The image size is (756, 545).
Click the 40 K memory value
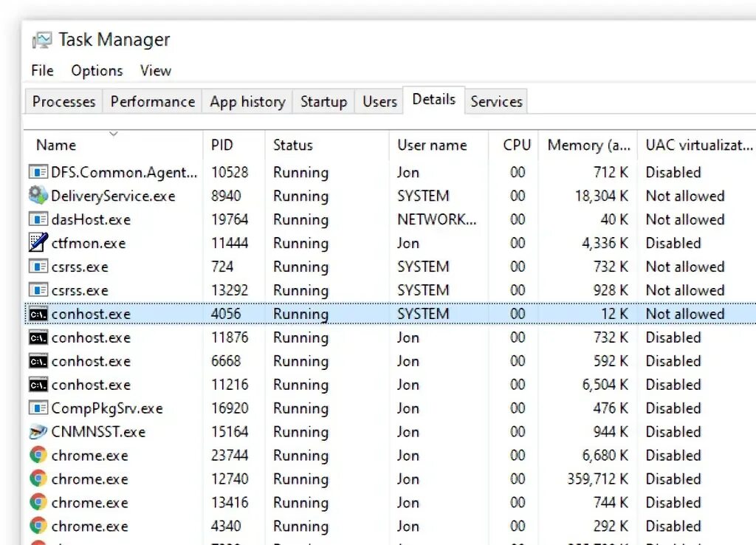(614, 219)
